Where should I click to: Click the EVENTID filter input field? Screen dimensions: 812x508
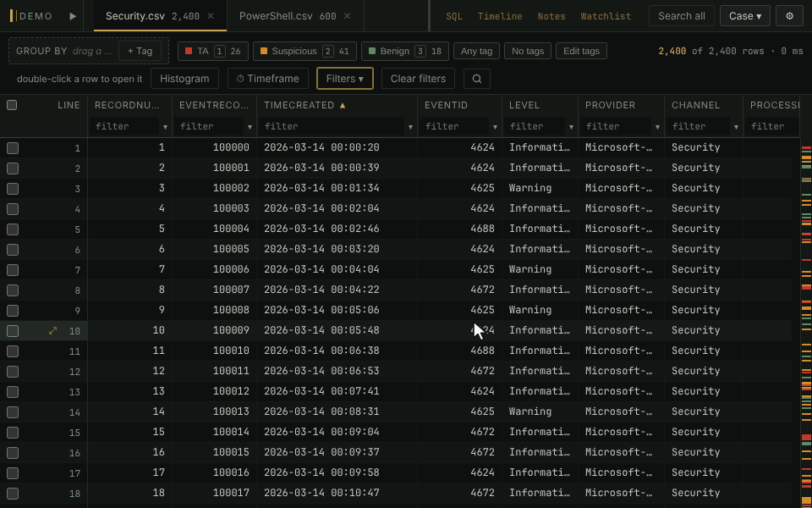(456, 126)
